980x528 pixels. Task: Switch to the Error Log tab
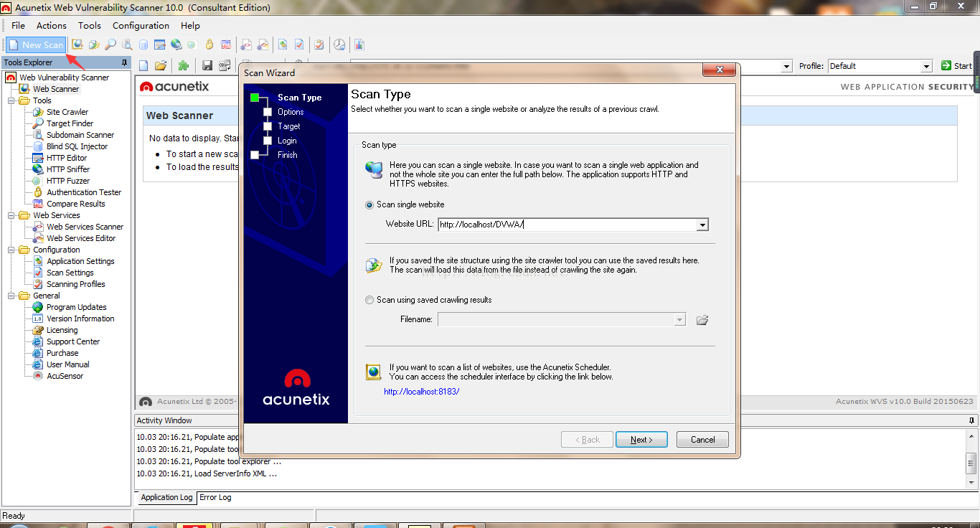point(215,497)
